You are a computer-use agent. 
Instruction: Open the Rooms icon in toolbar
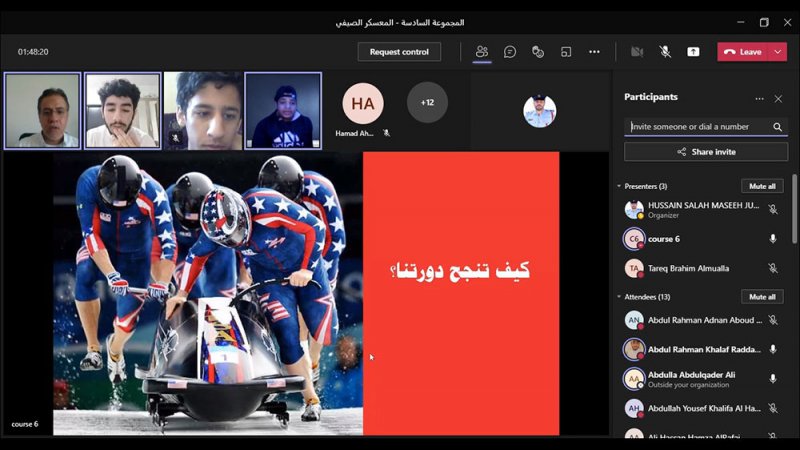(566, 52)
